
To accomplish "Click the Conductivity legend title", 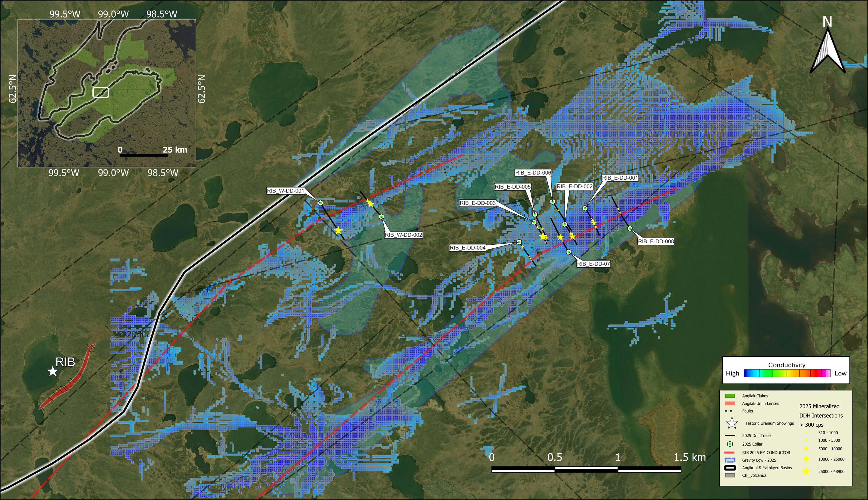I will pos(787,365).
